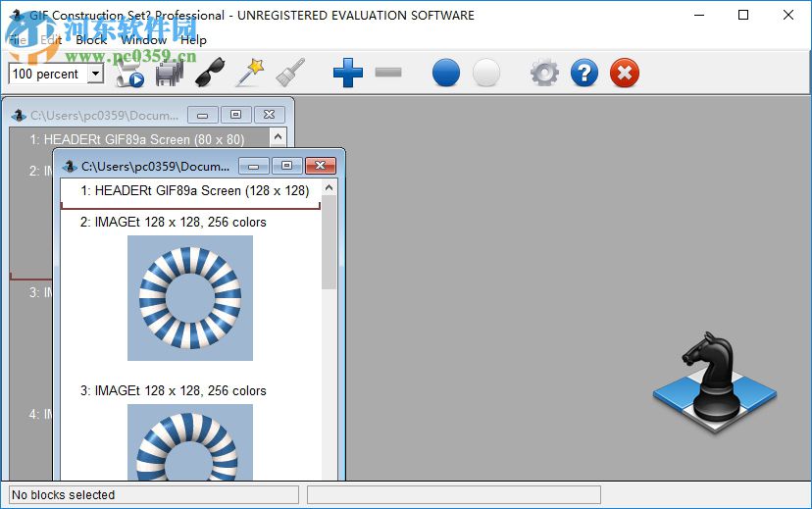Minimize the front document child window
The image size is (812, 509).
click(x=254, y=166)
